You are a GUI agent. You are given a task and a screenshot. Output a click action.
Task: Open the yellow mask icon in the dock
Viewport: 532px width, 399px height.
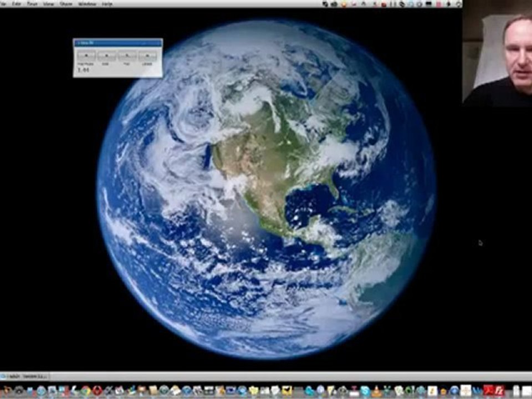click(x=287, y=391)
